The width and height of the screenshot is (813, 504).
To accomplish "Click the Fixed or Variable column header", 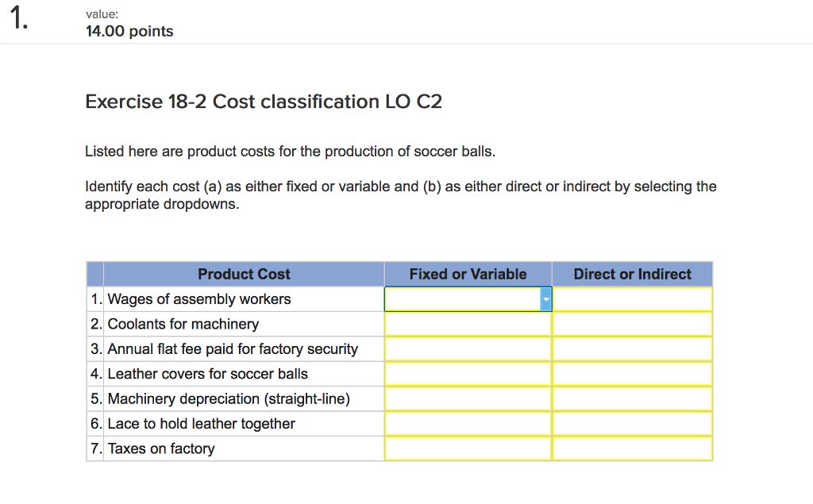I will tap(468, 274).
